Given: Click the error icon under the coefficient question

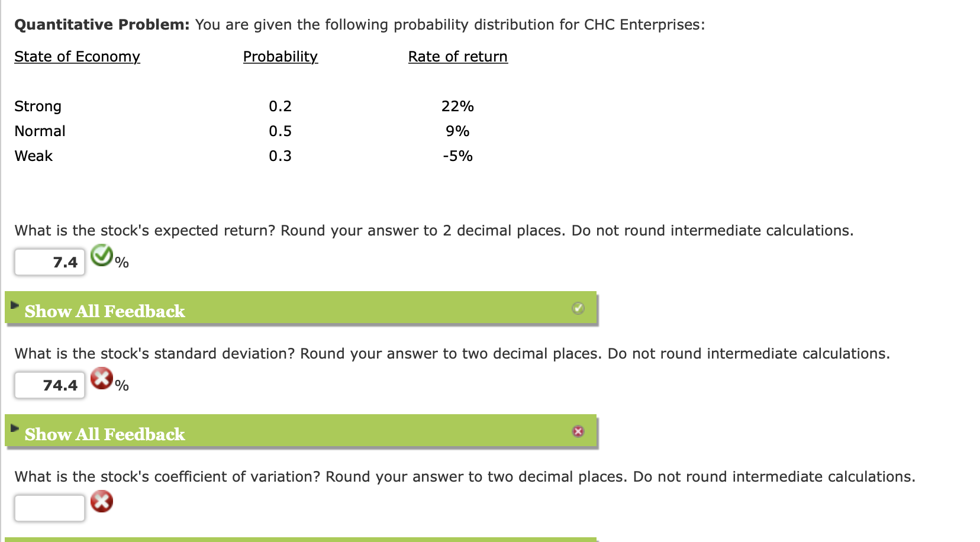Looking at the screenshot, I should coord(102,501).
